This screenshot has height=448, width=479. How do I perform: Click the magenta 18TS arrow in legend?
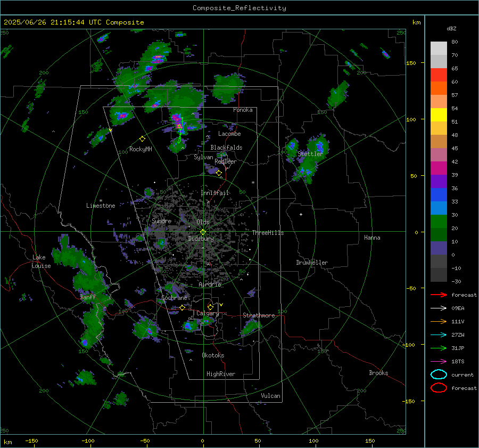coord(439,362)
